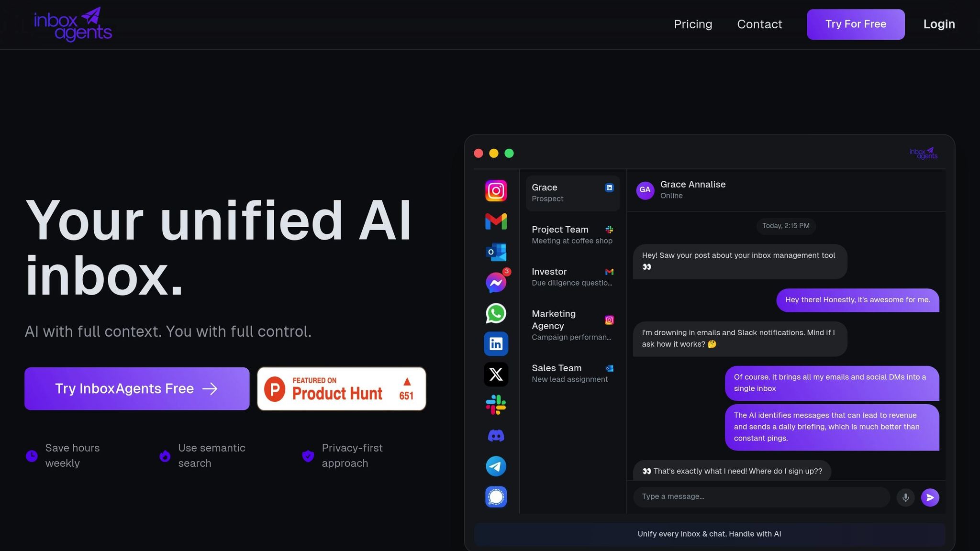The height and width of the screenshot is (551, 980).
Task: Open the X (Twitter) icon
Action: pos(496,375)
